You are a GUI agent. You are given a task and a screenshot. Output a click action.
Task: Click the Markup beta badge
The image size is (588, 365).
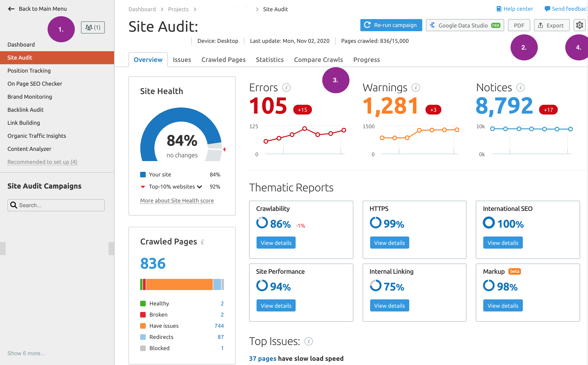[x=515, y=271]
